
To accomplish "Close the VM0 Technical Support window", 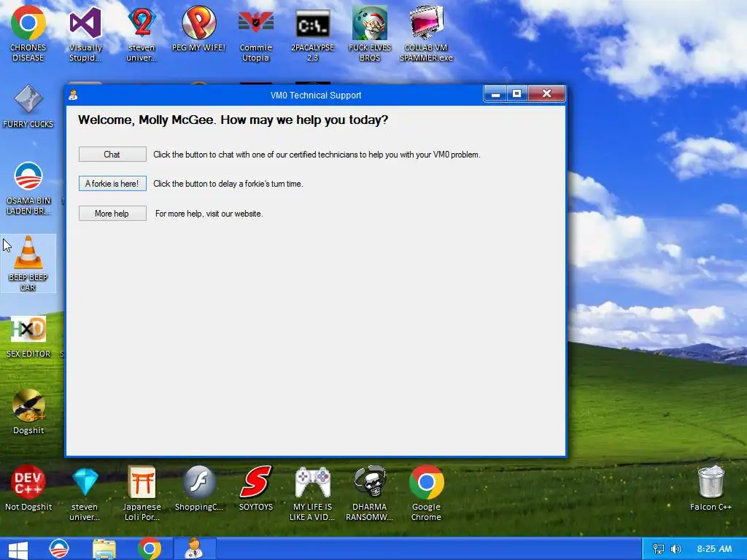I will pyautogui.click(x=546, y=94).
